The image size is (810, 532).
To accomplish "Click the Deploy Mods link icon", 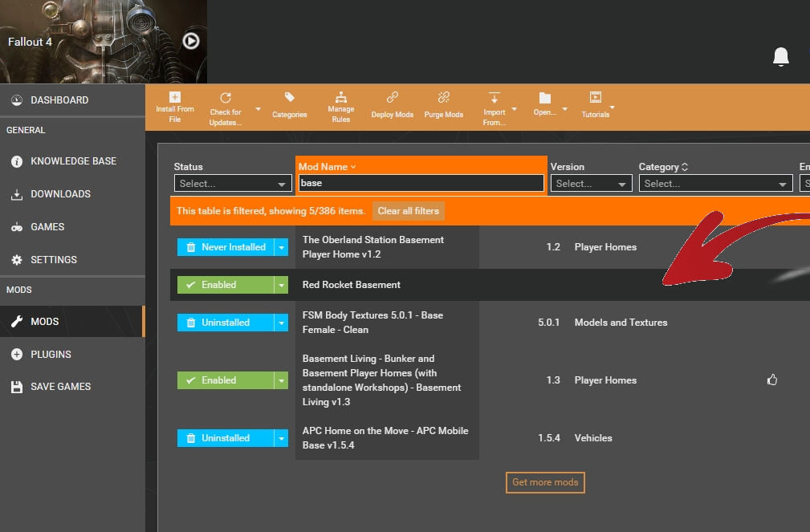I will tap(392, 97).
